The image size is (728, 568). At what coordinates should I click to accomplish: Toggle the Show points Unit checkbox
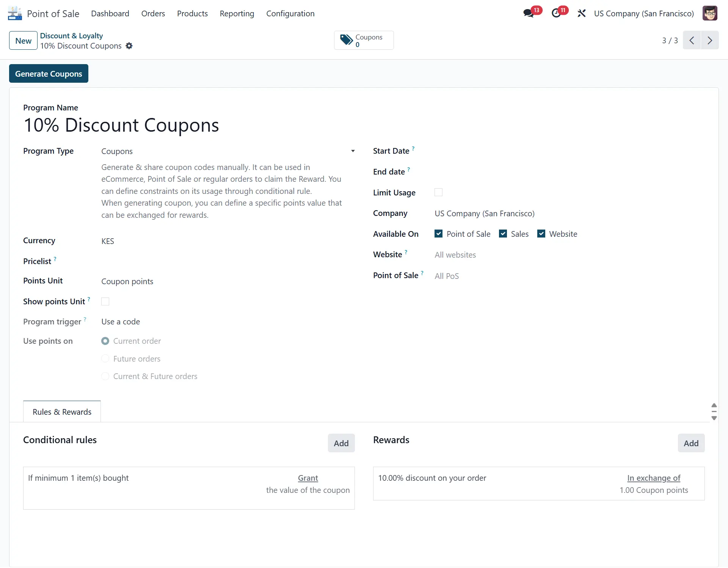coord(105,302)
